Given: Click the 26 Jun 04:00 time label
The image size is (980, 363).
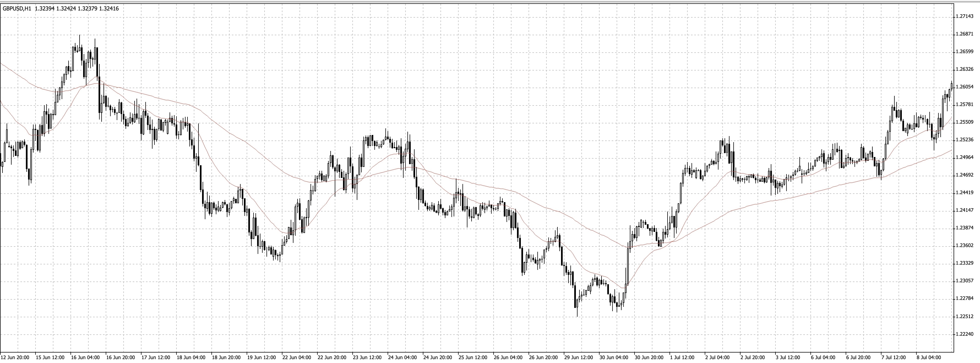Looking at the screenshot, I should click(508, 358).
